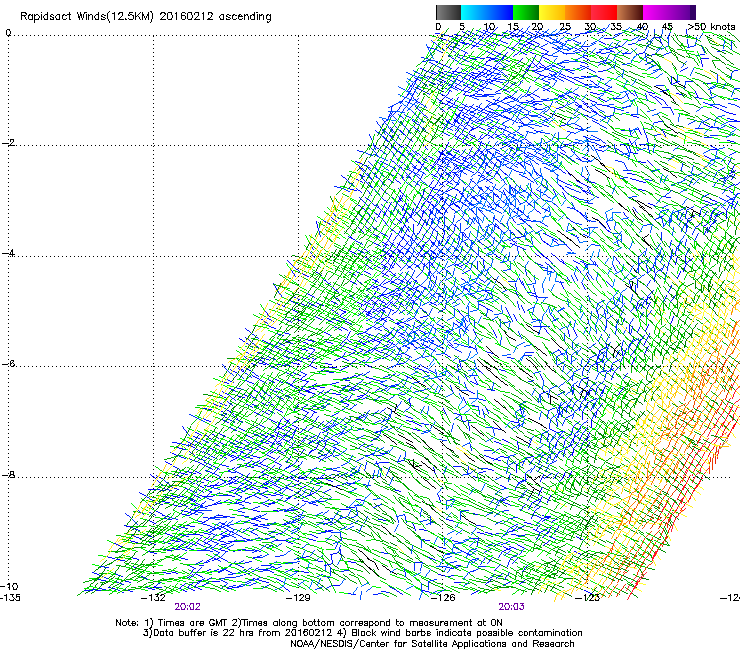Click the latitude axis label '-10'
Screen dimensions: 740x650
point(9,586)
